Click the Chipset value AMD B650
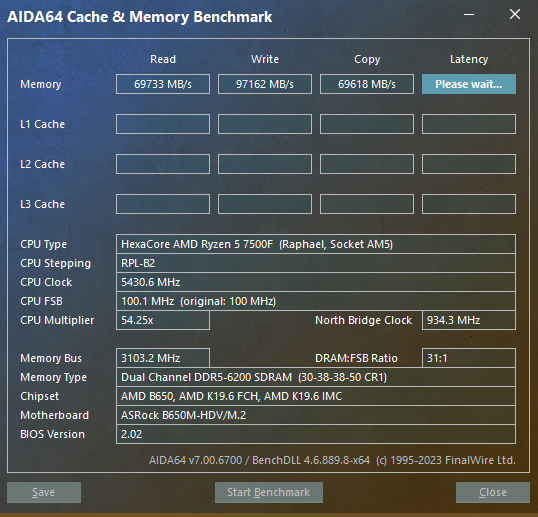 [x=316, y=396]
